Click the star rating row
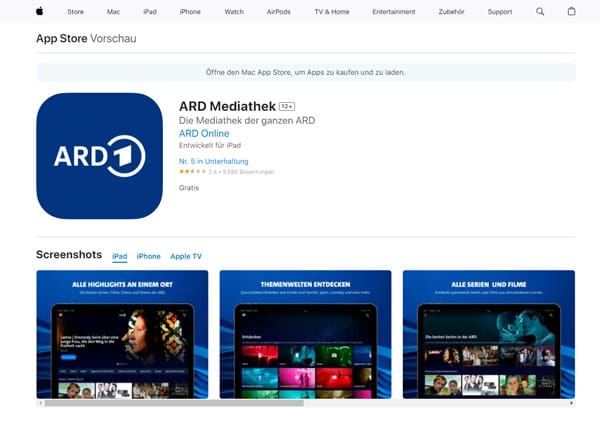This screenshot has height=425, width=600. (x=227, y=172)
